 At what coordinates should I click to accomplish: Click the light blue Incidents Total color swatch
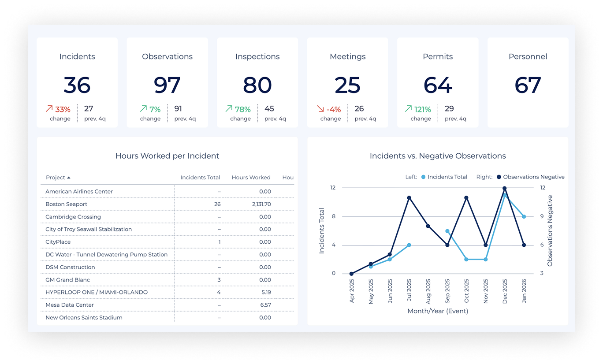coord(424,177)
